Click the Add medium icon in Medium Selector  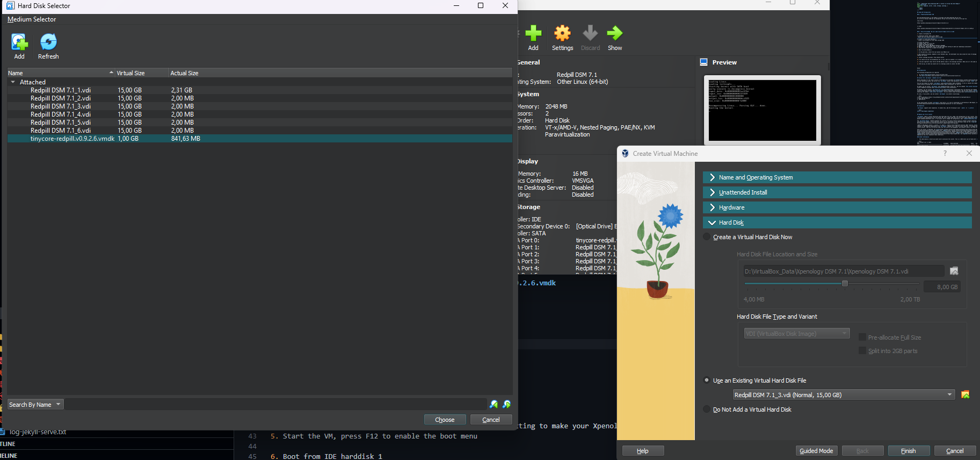[x=19, y=41]
